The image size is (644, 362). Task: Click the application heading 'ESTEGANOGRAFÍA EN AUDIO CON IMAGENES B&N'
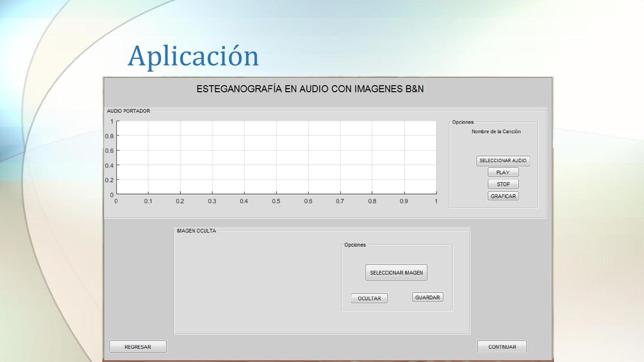pyautogui.click(x=309, y=89)
